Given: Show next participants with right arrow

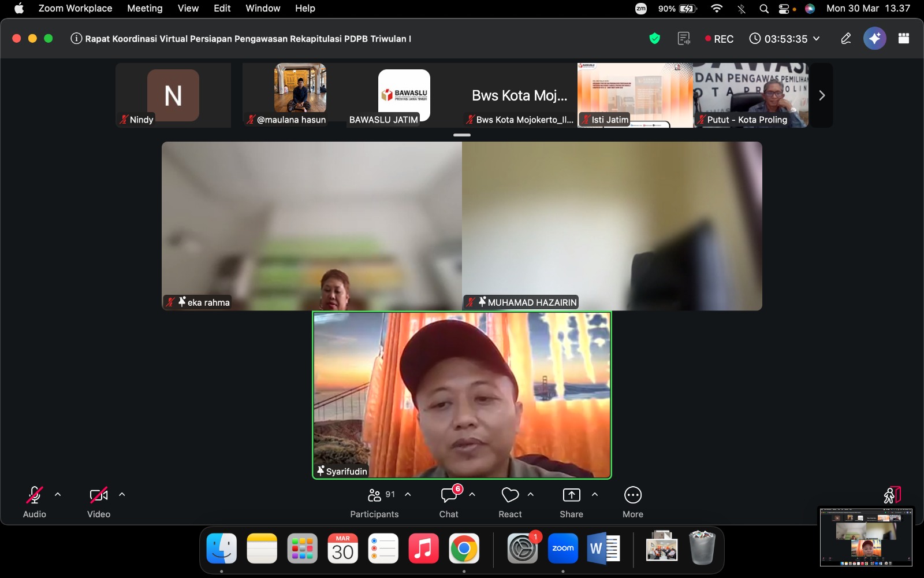Looking at the screenshot, I should point(822,95).
